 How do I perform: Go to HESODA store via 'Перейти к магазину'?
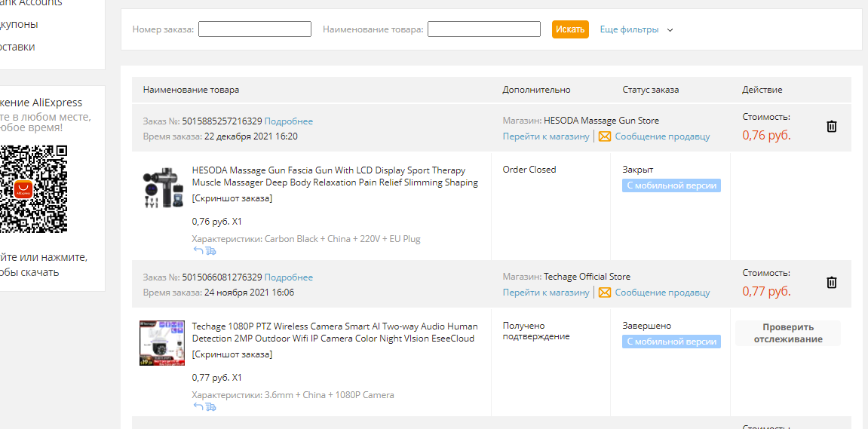pos(546,136)
